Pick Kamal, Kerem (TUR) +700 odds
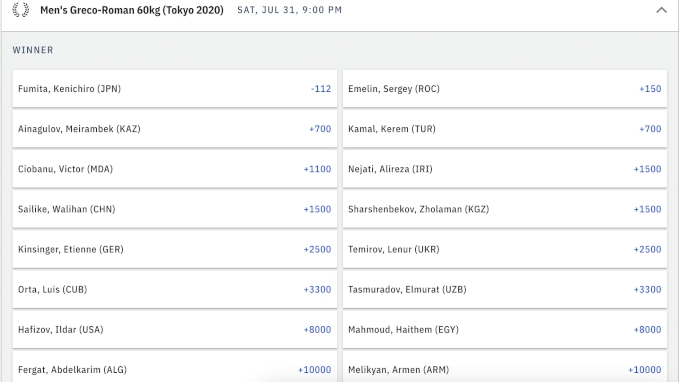Screen dimensions: 680x382 (505, 129)
